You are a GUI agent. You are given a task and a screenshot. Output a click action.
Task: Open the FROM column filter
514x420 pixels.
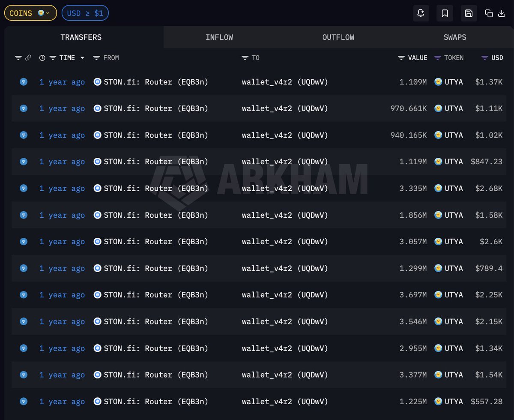coord(96,58)
